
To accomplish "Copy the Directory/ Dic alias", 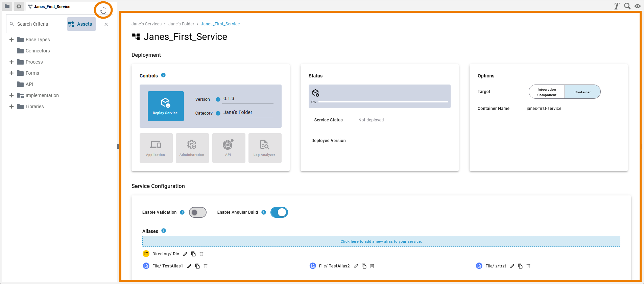I will click(193, 254).
